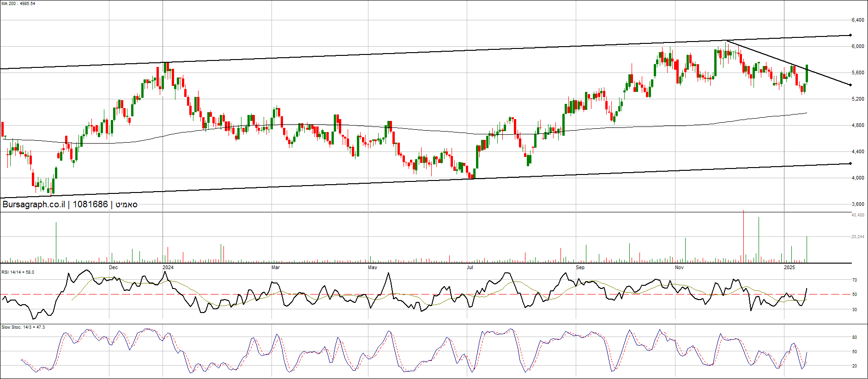
Task: Click the MA 200 indicator label
Action: pyautogui.click(x=18, y=4)
